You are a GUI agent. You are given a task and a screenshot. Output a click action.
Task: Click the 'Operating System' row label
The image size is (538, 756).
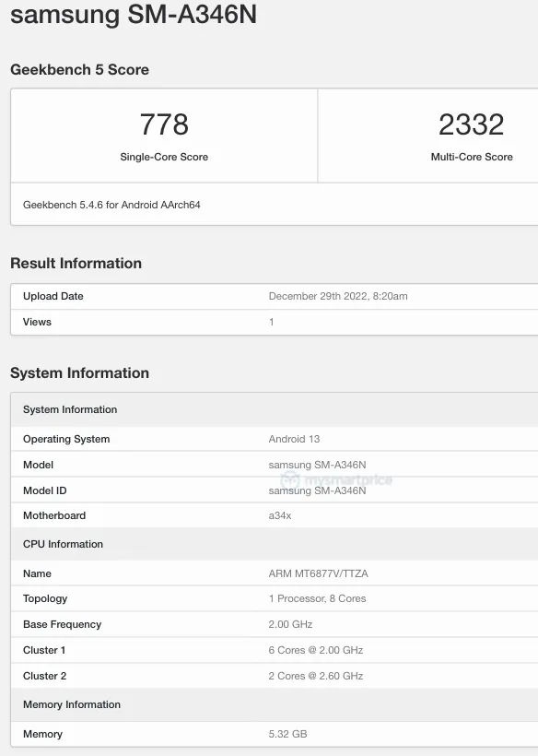click(66, 439)
